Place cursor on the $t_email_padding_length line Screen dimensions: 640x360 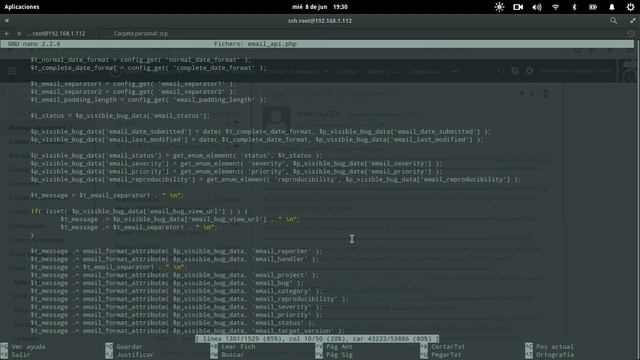(148, 100)
